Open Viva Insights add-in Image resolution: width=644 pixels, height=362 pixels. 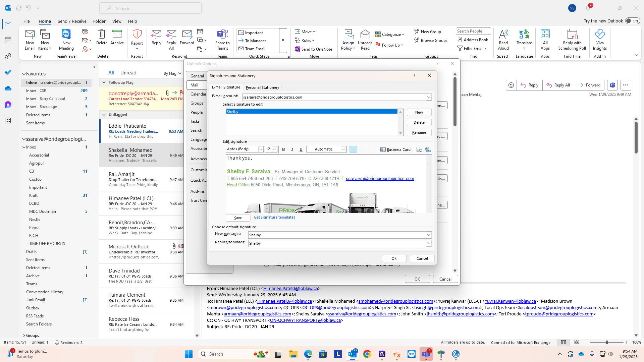pyautogui.click(x=600, y=40)
